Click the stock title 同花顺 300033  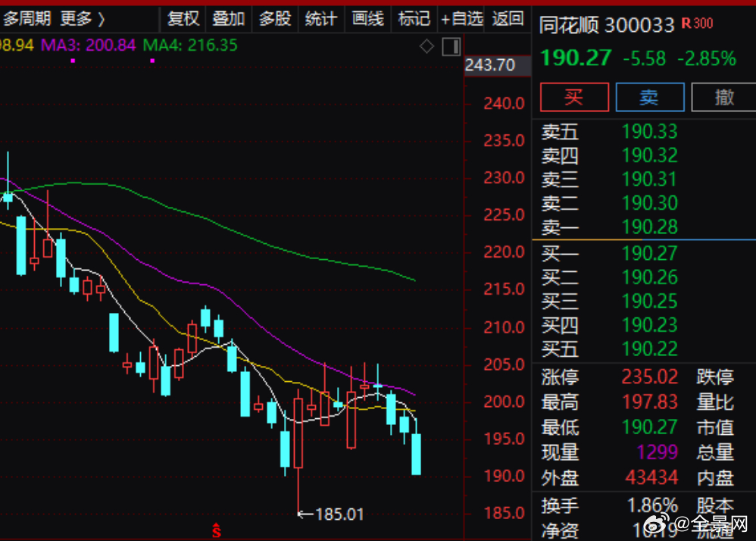tap(606, 25)
